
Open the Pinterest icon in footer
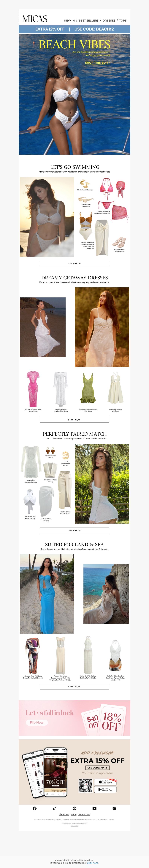(74, 808)
